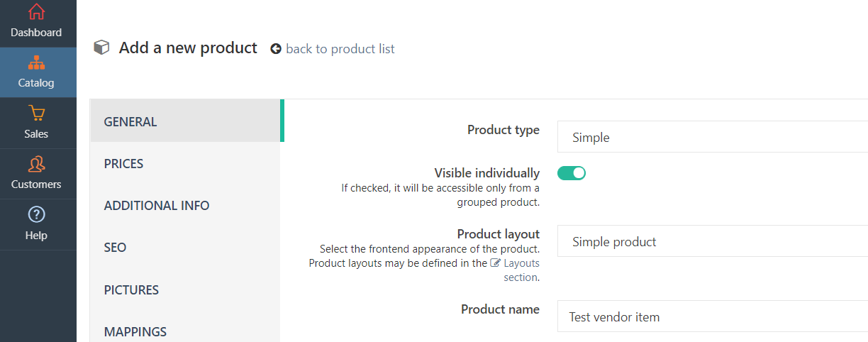This screenshot has height=342, width=868.
Task: Open the Customers people icon
Action: point(36,164)
